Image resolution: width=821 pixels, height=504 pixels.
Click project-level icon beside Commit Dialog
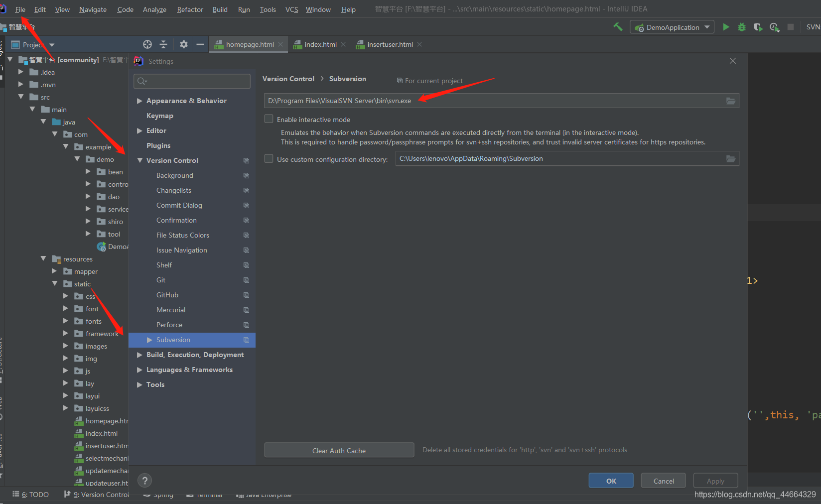pyautogui.click(x=246, y=205)
